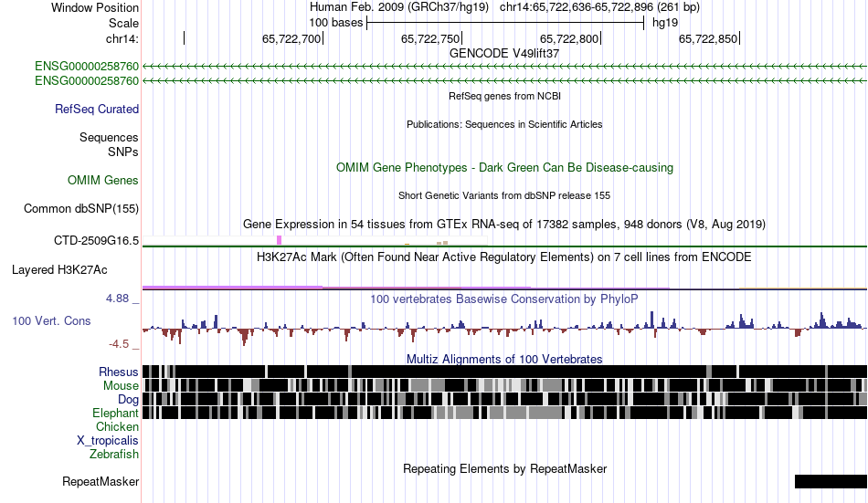868x503 pixels.
Task: Click the 100 bases scale bar
Action: pos(505,23)
